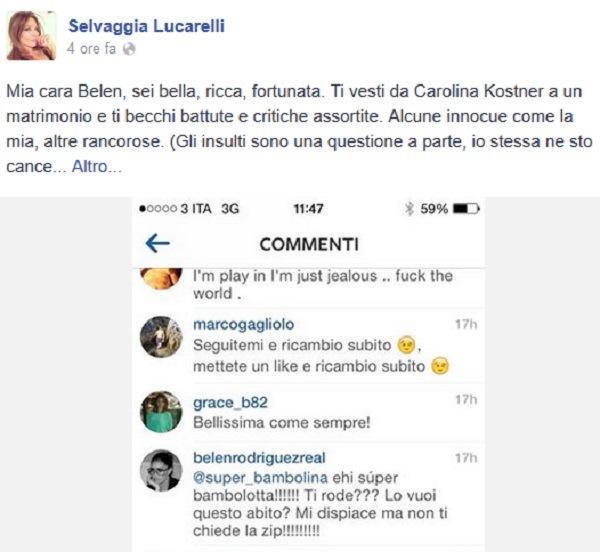The width and height of the screenshot is (600, 552).
Task: Click the public globe privacy icon
Action: [129, 49]
